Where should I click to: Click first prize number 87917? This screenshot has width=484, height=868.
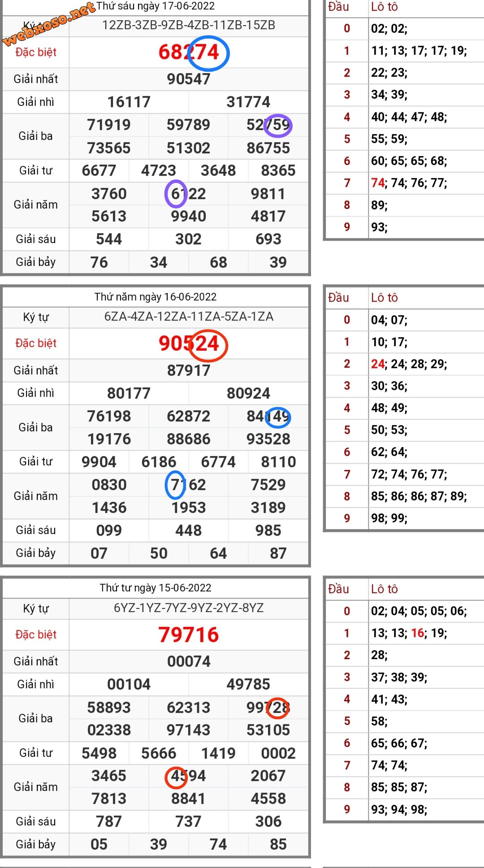pos(189,370)
